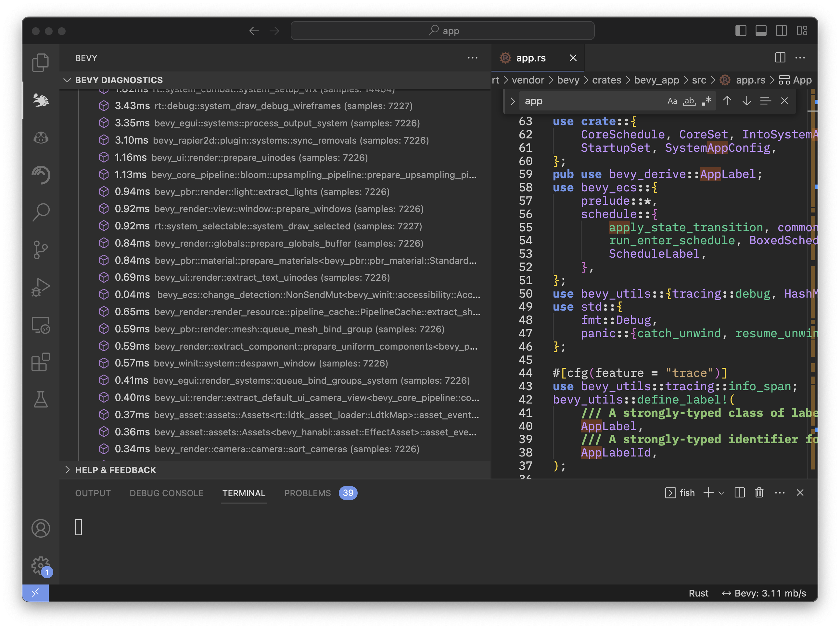Toggle Match Case in find widget
Image resolution: width=840 pixels, height=629 pixels.
[x=672, y=101]
